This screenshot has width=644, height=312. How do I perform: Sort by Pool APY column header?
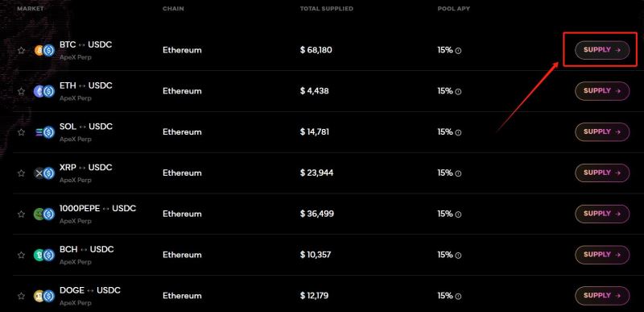[454, 9]
